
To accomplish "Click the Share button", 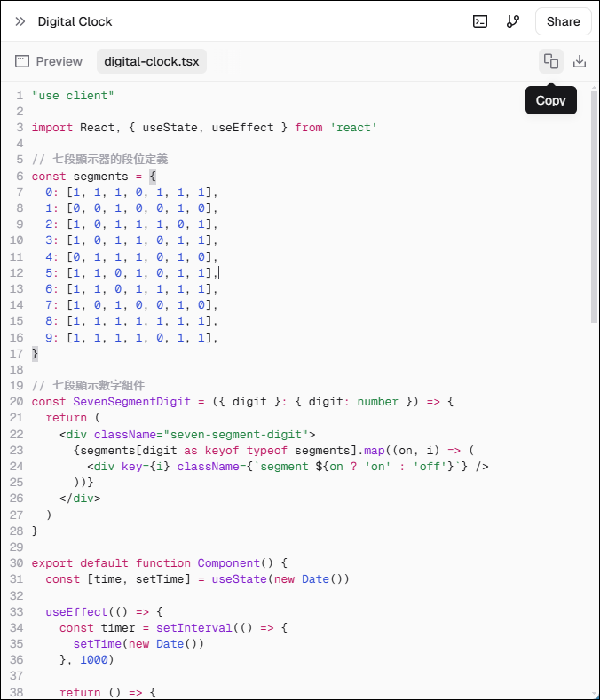I will coord(564,21).
